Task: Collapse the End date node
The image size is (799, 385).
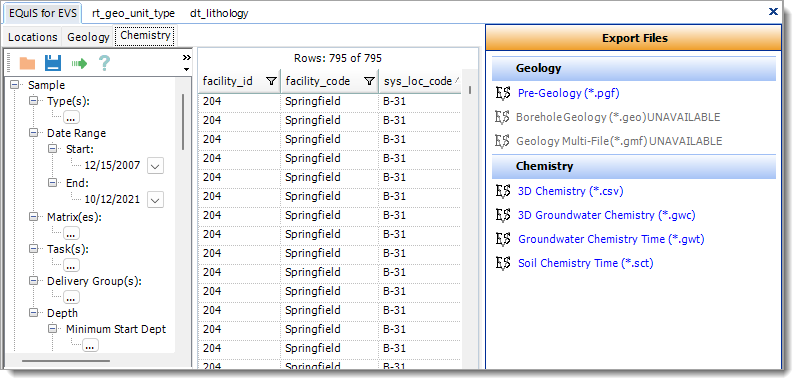Action: click(x=52, y=182)
